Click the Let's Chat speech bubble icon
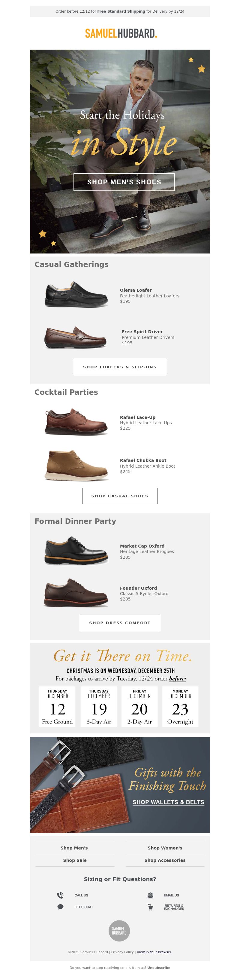The image size is (240, 980). 60,907
